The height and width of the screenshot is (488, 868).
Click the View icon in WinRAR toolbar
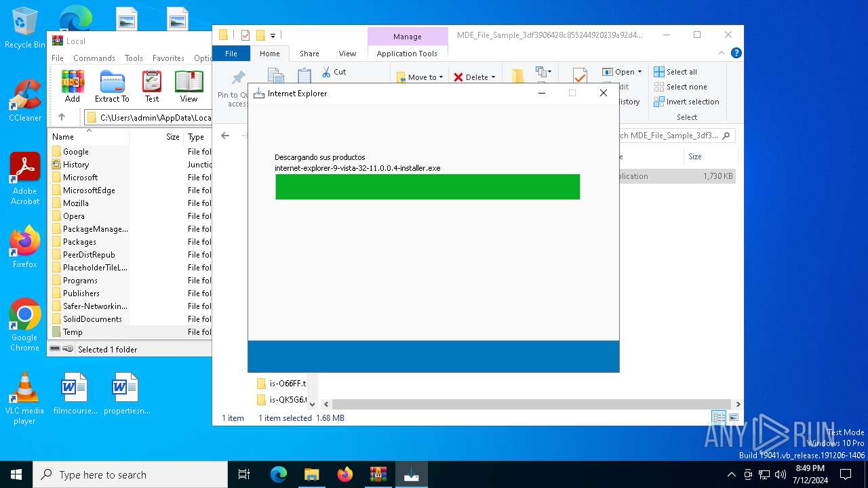click(189, 86)
